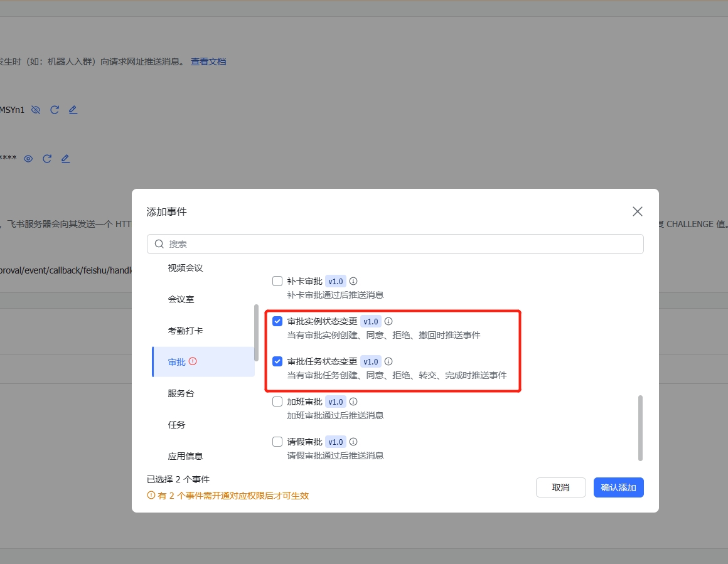728x564 pixels.
Task: Click the text 请假审批通过后推送消息
Action: click(x=335, y=456)
